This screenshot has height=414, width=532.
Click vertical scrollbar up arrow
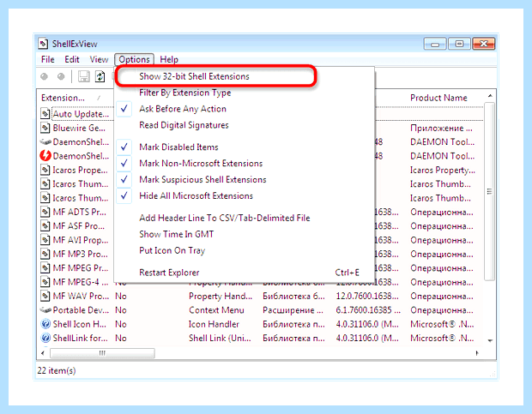(x=490, y=96)
